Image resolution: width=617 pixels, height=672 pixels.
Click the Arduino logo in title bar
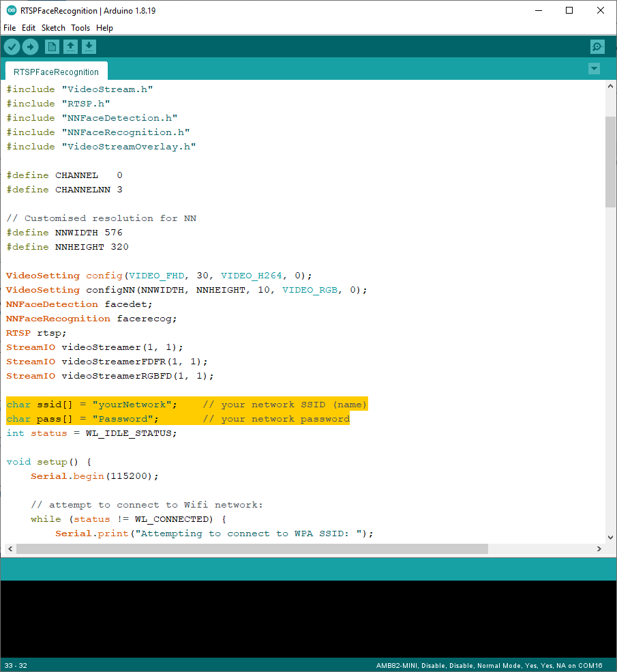pos(11,10)
